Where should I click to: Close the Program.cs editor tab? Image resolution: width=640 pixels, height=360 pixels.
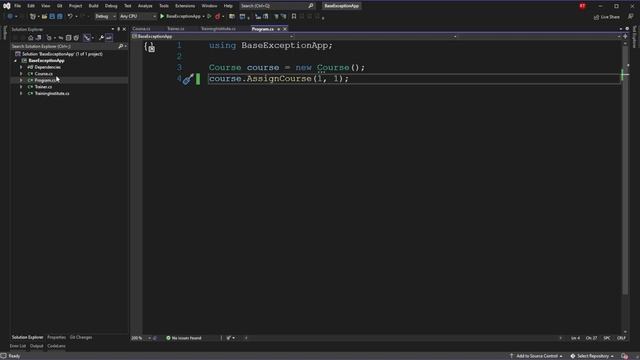285,29
